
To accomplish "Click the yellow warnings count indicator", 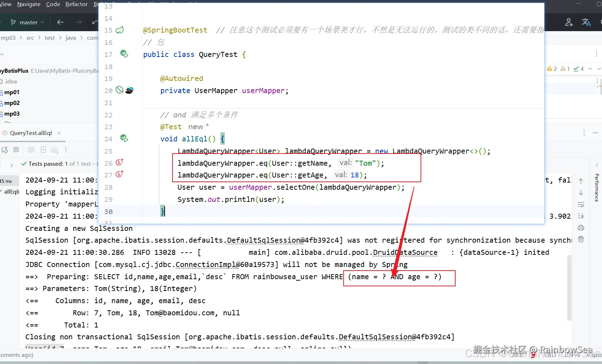I will pyautogui.click(x=552, y=69).
